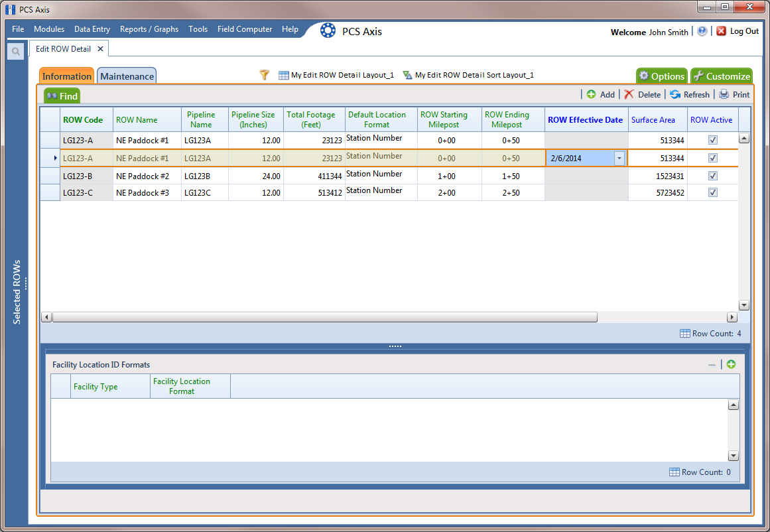The image size is (770, 532).
Task: Toggle ROW Active for the first LG123-A row
Action: point(713,140)
